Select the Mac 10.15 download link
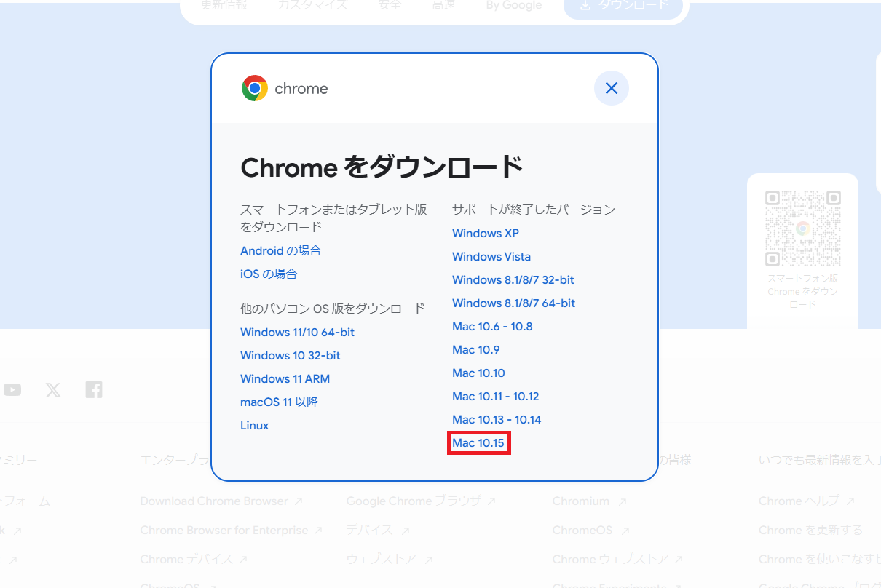 [478, 442]
